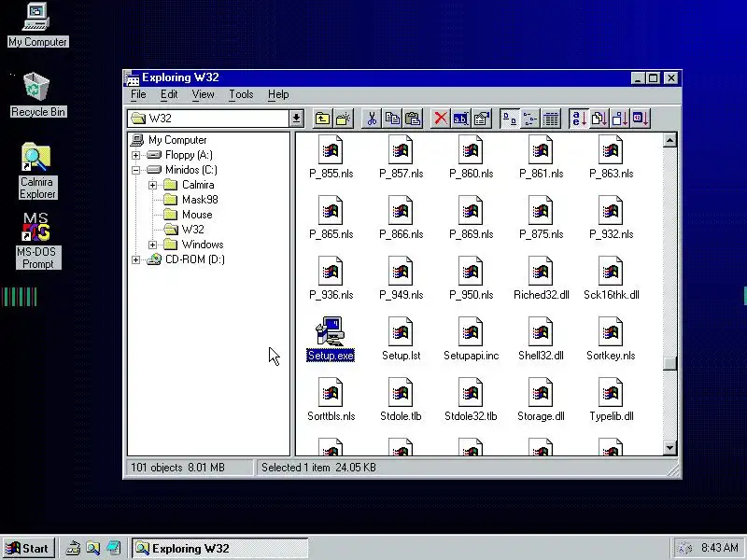Select the P_932.nls file
This screenshot has width=747, height=560.
click(611, 217)
